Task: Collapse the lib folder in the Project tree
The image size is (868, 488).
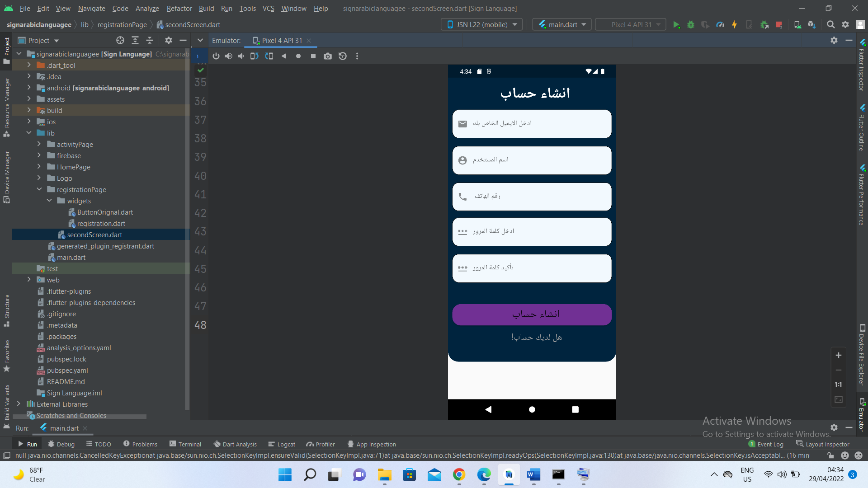Action: (x=29, y=133)
